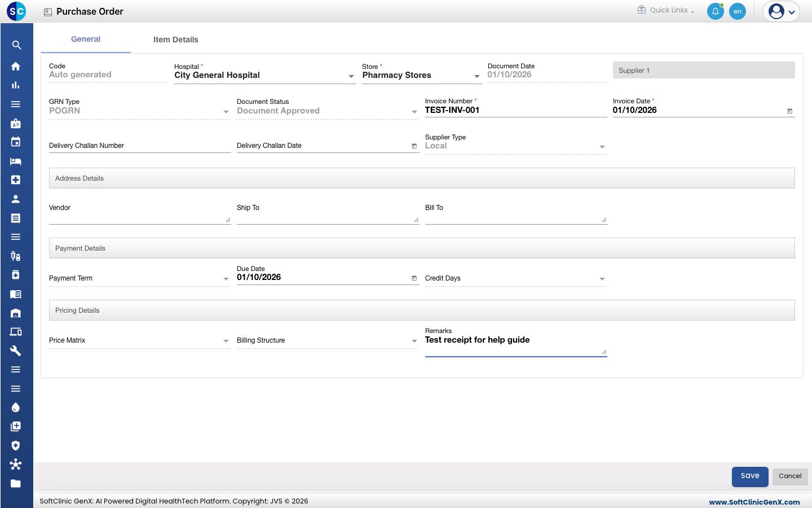Open the Delivery Challan Date calendar picker
This screenshot has width=812, height=508.
click(414, 146)
